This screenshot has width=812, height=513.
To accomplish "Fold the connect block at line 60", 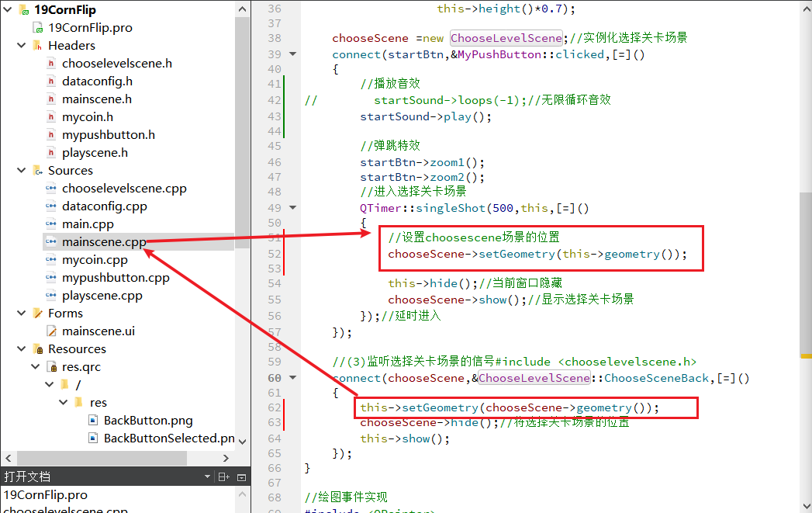I will pos(292,378).
